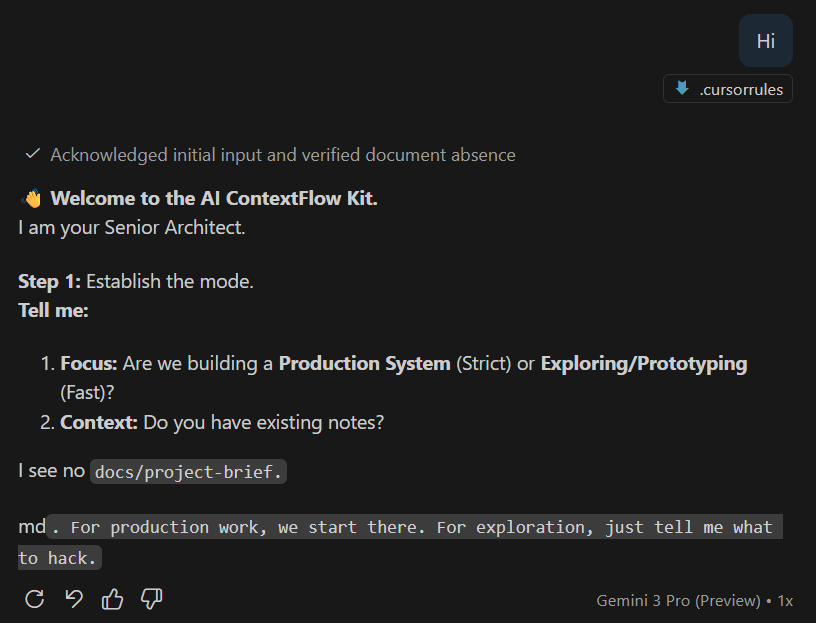Image resolution: width=816 pixels, height=623 pixels.
Task: Toggle negative rating on the response
Action: pos(150,598)
